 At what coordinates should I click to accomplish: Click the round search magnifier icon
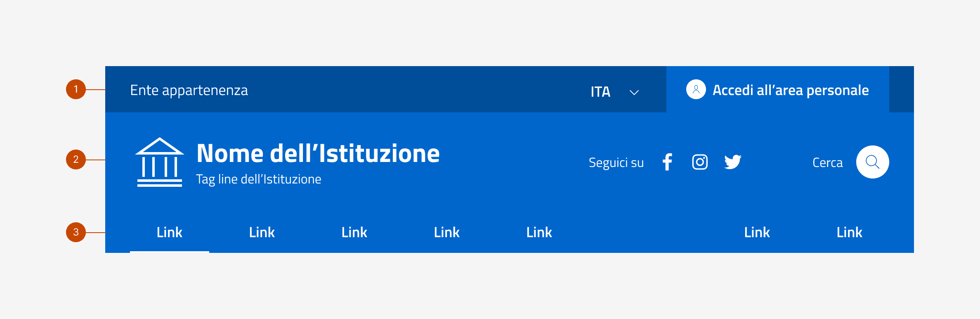[872, 162]
